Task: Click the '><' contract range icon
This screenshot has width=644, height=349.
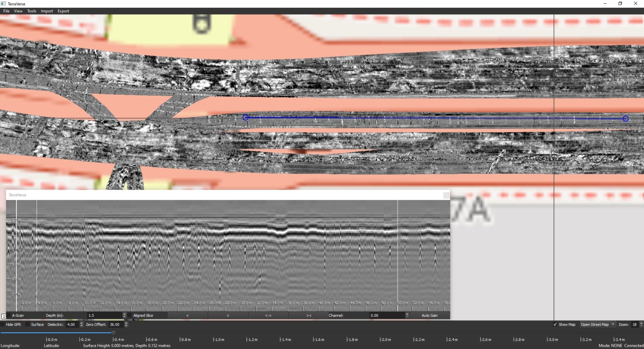Action: [308, 315]
